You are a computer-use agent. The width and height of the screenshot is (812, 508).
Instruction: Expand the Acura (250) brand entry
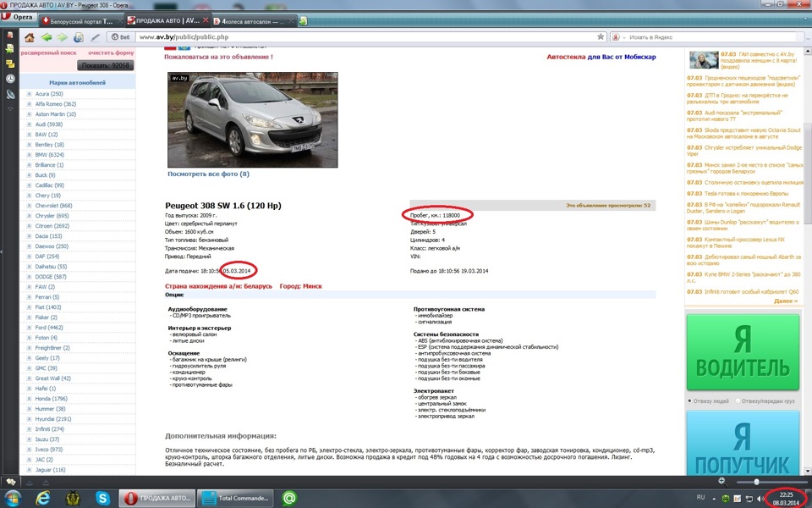coord(30,94)
